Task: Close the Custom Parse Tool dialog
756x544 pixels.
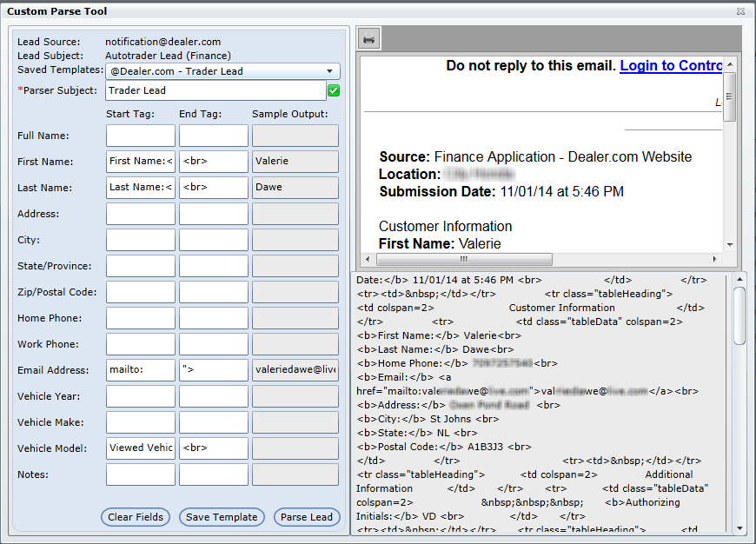Action: point(740,12)
